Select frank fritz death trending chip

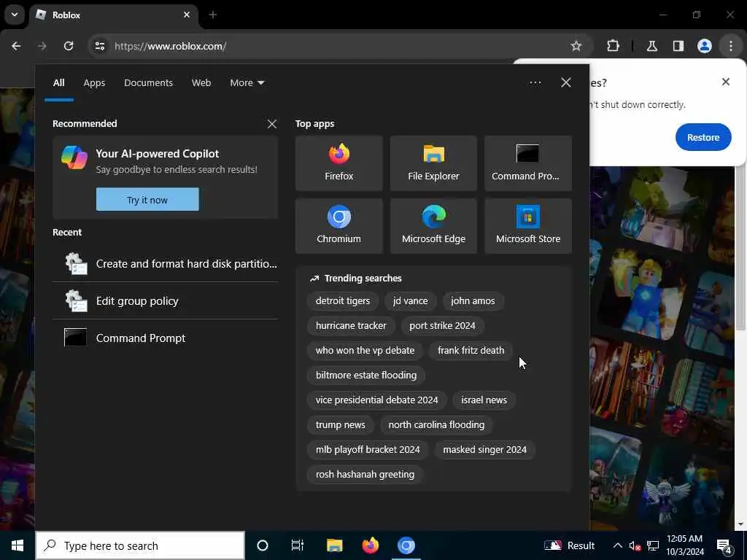[471, 351]
